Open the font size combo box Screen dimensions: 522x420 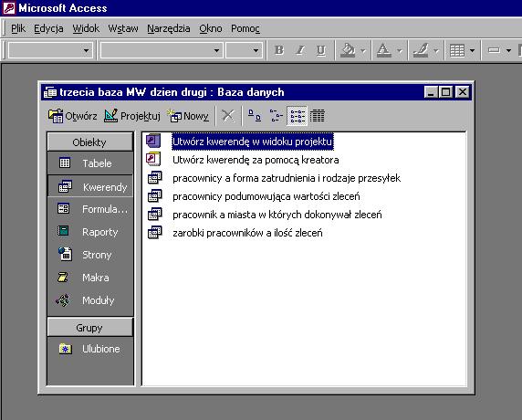tap(256, 50)
